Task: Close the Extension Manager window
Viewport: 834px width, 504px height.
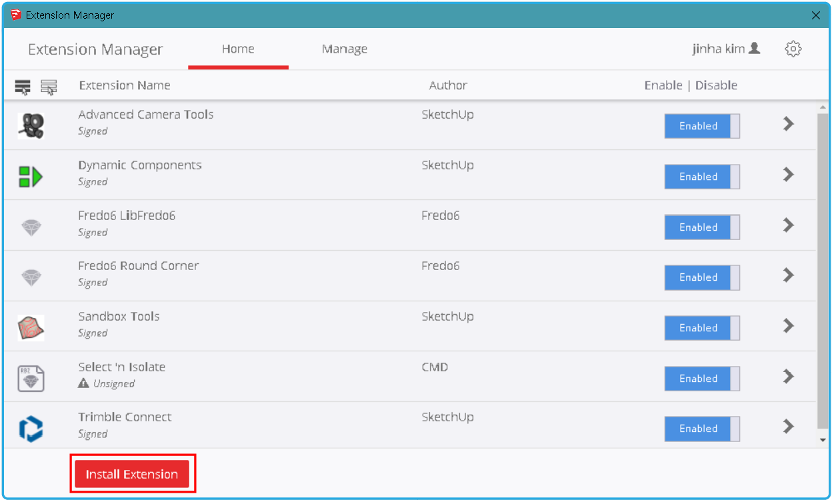Action: [816, 15]
